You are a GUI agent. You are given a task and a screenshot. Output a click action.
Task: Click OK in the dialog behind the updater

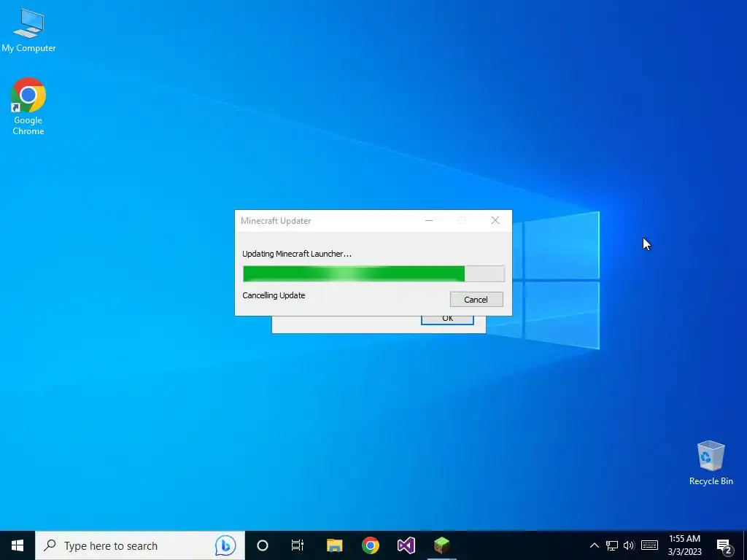tap(447, 320)
